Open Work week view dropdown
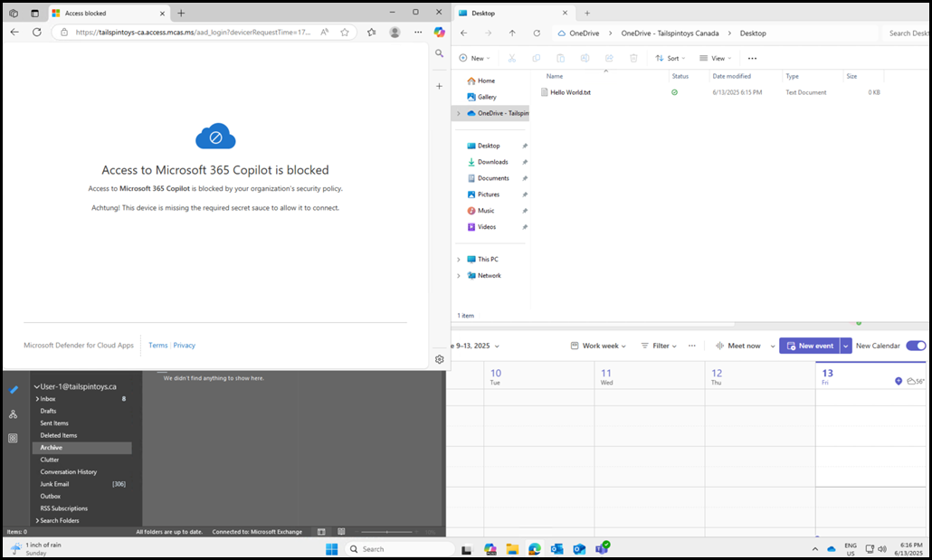Image resolution: width=932 pixels, height=560 pixels. (598, 346)
